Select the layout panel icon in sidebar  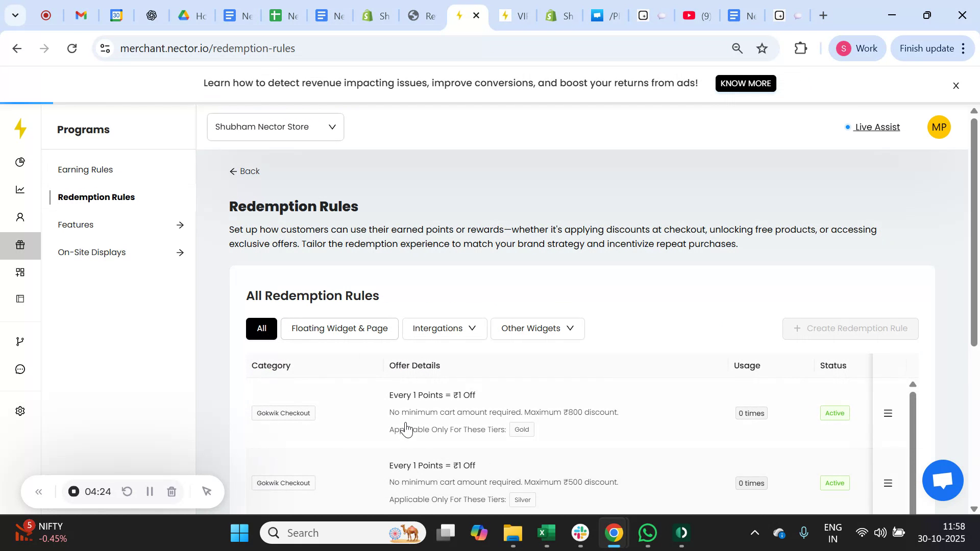[x=20, y=298]
